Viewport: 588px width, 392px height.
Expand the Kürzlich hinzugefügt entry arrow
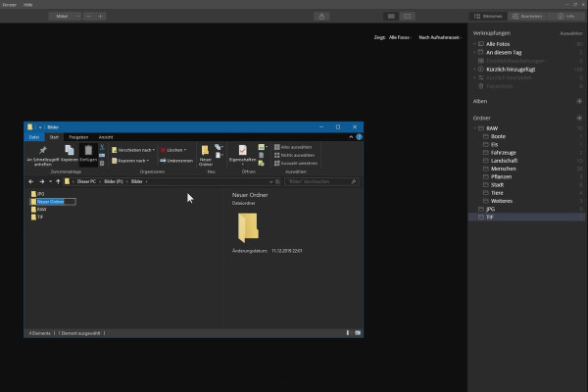click(x=474, y=70)
